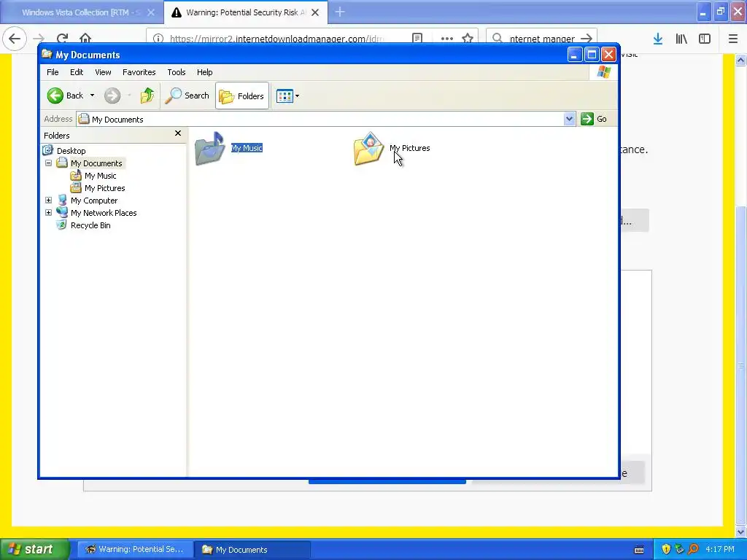
Task: Open the File menu
Action: point(53,72)
